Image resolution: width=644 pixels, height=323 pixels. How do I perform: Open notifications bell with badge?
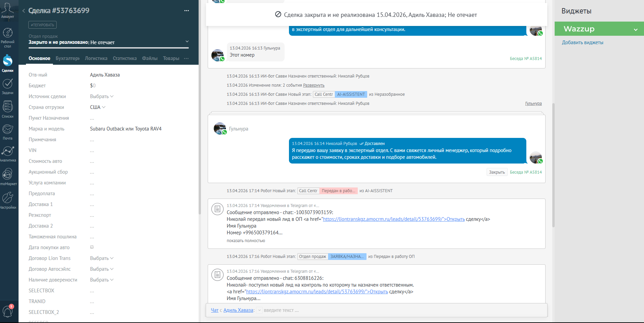(x=7, y=311)
